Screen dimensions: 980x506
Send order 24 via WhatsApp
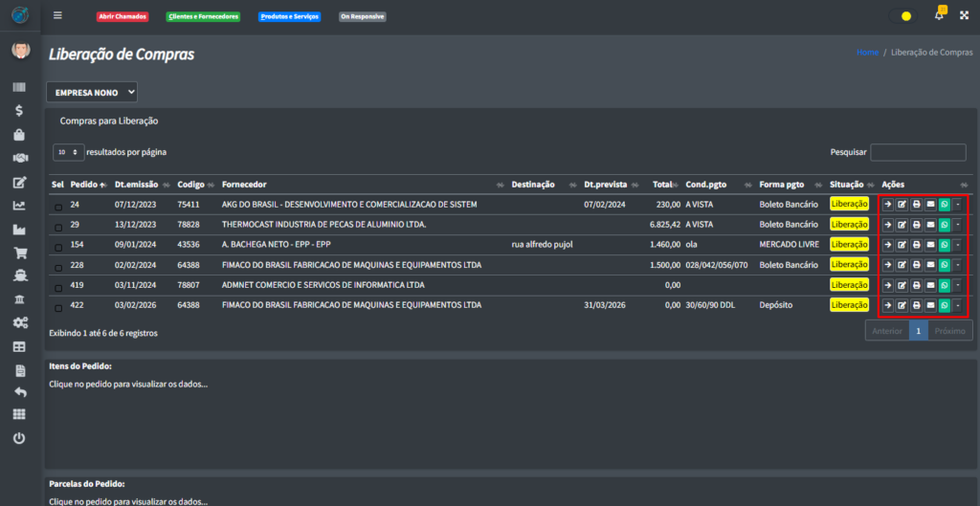coord(945,205)
